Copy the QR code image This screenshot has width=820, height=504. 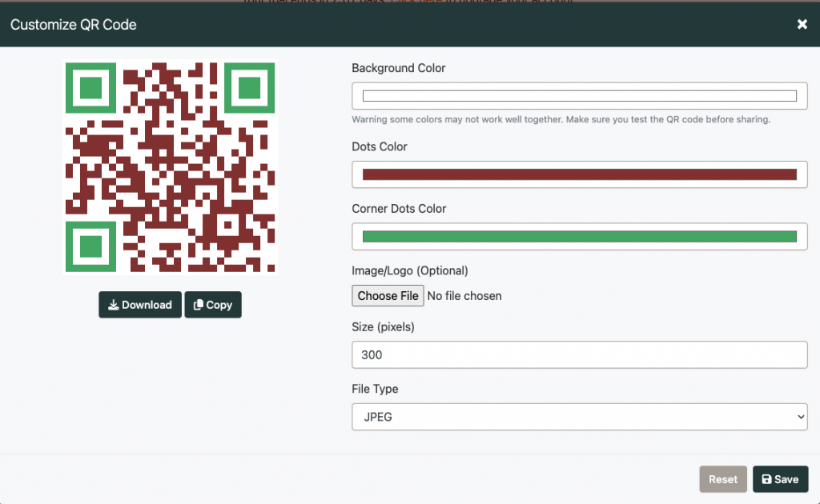(x=213, y=305)
